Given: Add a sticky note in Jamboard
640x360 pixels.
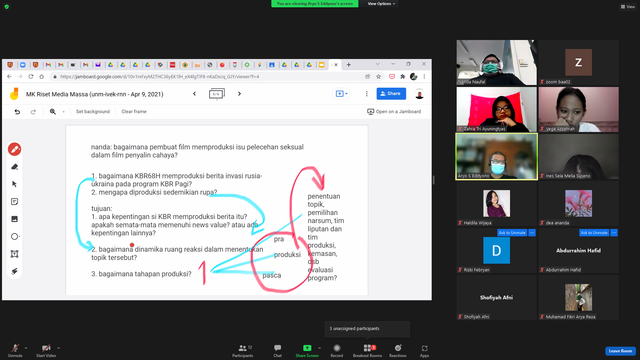Looking at the screenshot, I should click(14, 202).
